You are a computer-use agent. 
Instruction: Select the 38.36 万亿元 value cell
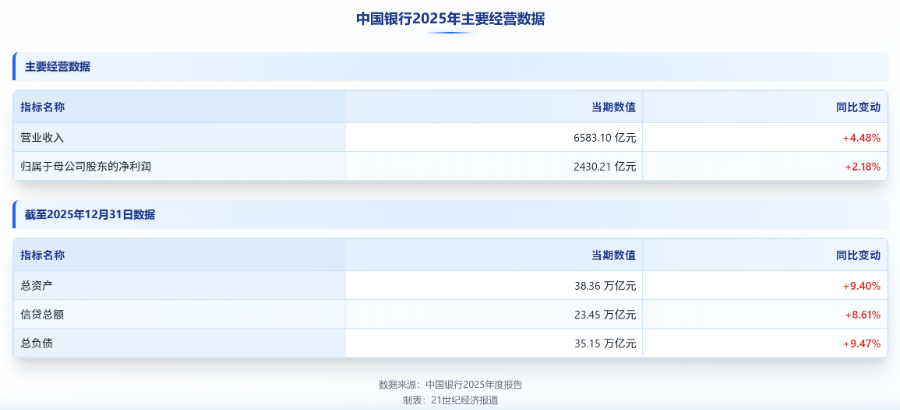pos(606,285)
